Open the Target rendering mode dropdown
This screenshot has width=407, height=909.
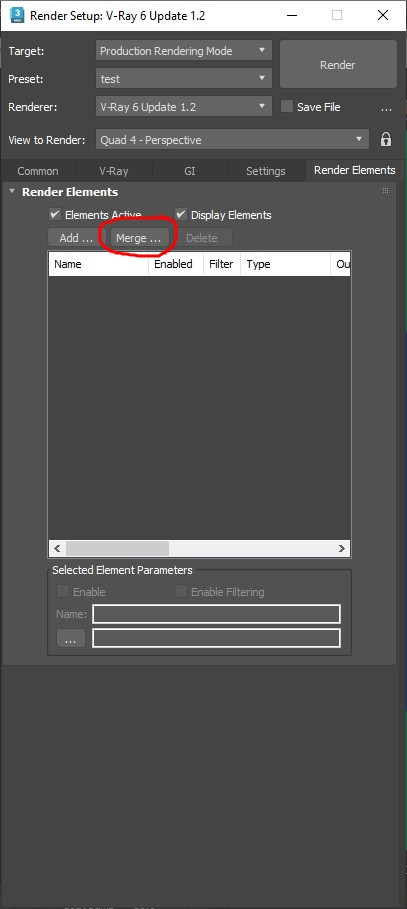[x=184, y=51]
